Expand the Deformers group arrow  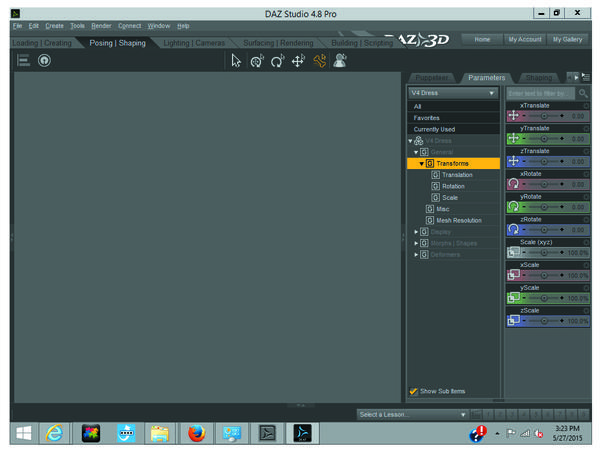(416, 255)
